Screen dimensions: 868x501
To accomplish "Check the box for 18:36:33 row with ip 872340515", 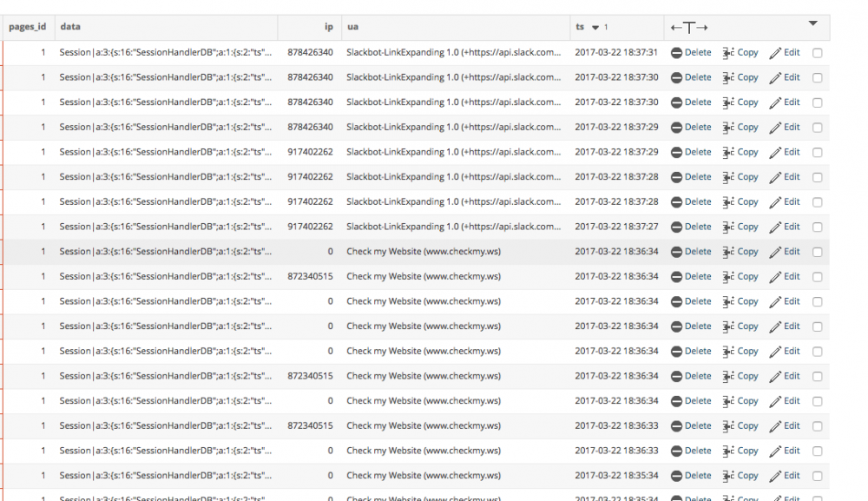I will click(817, 426).
